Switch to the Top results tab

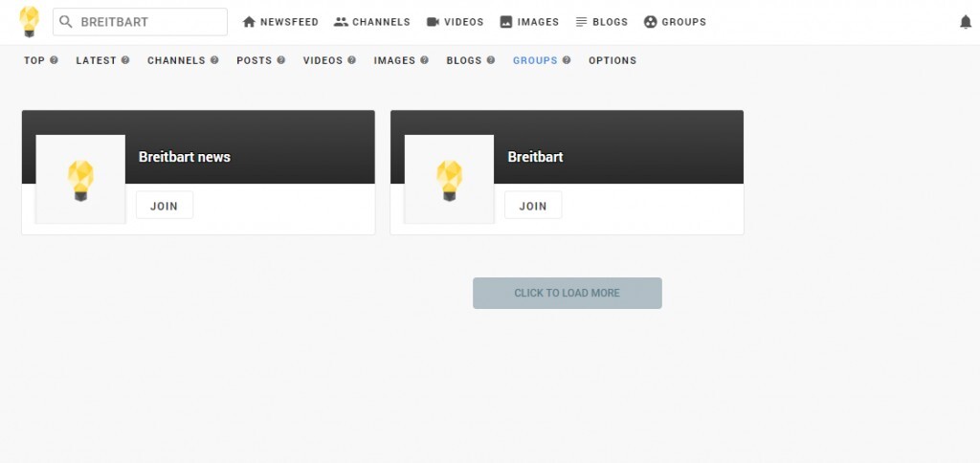pyautogui.click(x=34, y=60)
